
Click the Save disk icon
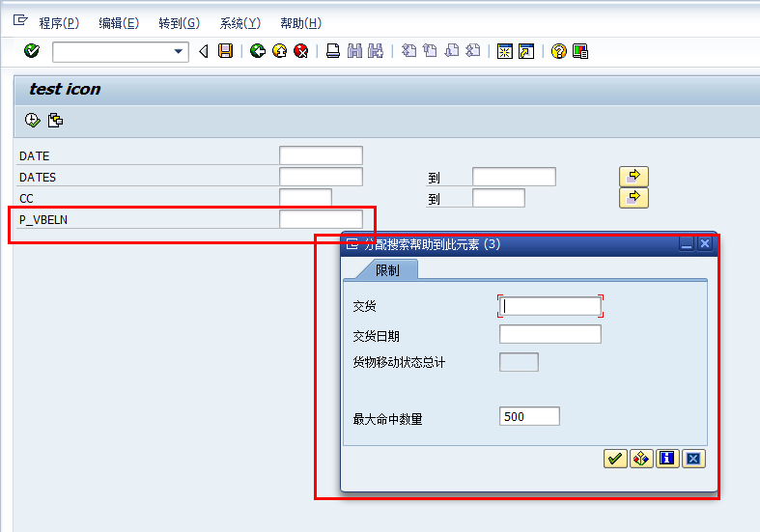coord(225,50)
